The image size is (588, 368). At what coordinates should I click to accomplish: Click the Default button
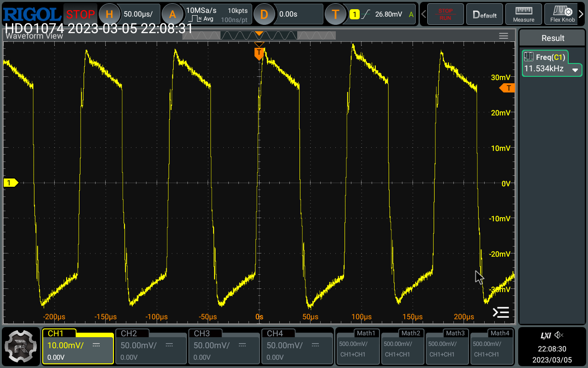pyautogui.click(x=485, y=14)
